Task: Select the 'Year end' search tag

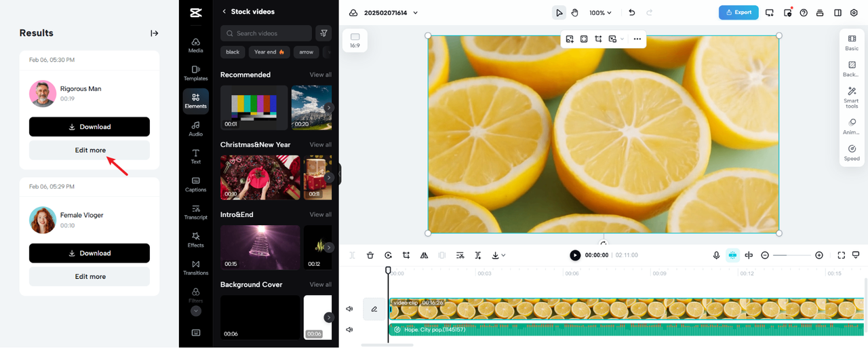Action: [269, 52]
